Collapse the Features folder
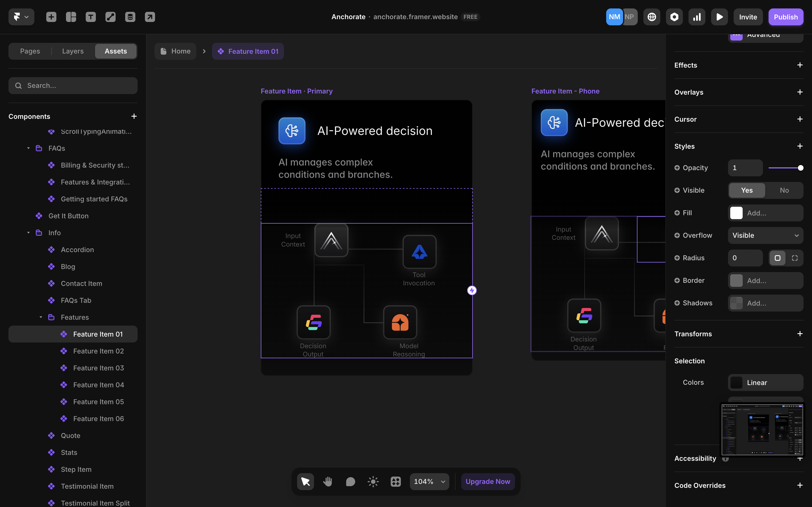812x507 pixels. (41, 317)
